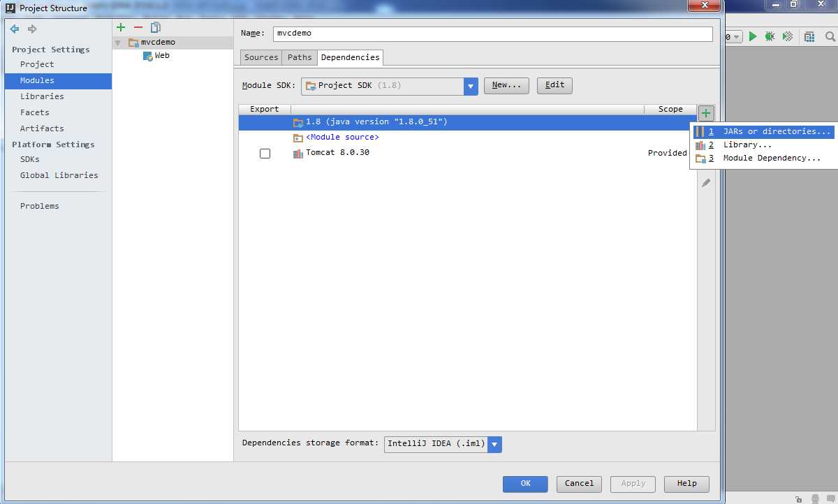Open Libraries in the settings sidebar
This screenshot has width=838, height=504.
(x=42, y=96)
